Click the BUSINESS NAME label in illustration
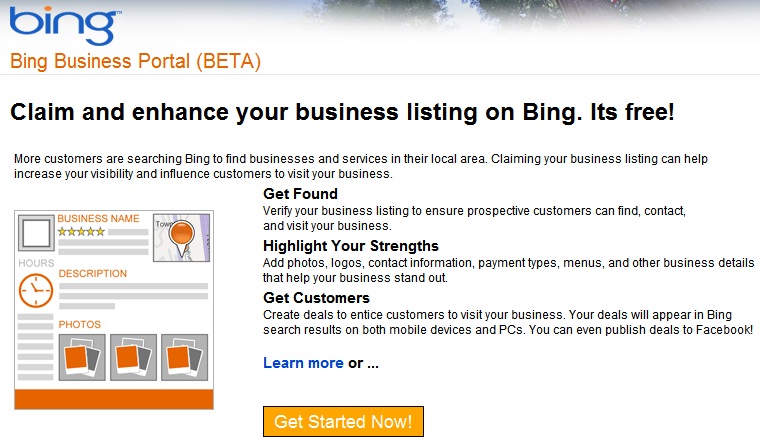 (98, 218)
